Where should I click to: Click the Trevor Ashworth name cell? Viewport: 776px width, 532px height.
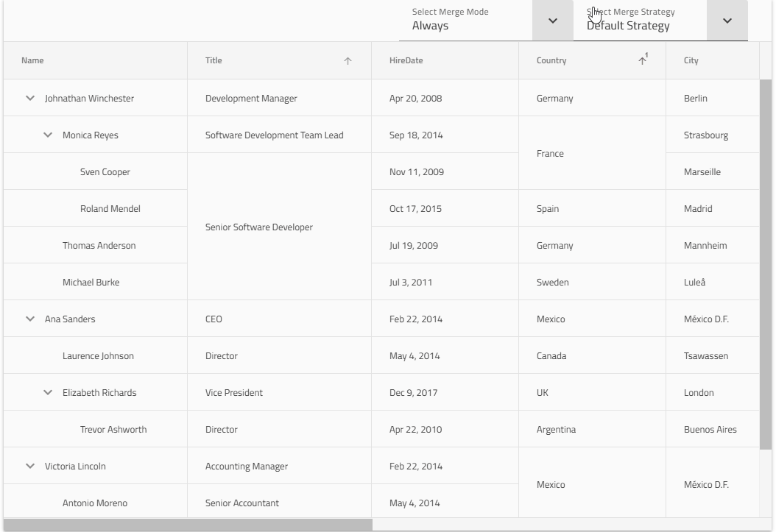tap(113, 430)
